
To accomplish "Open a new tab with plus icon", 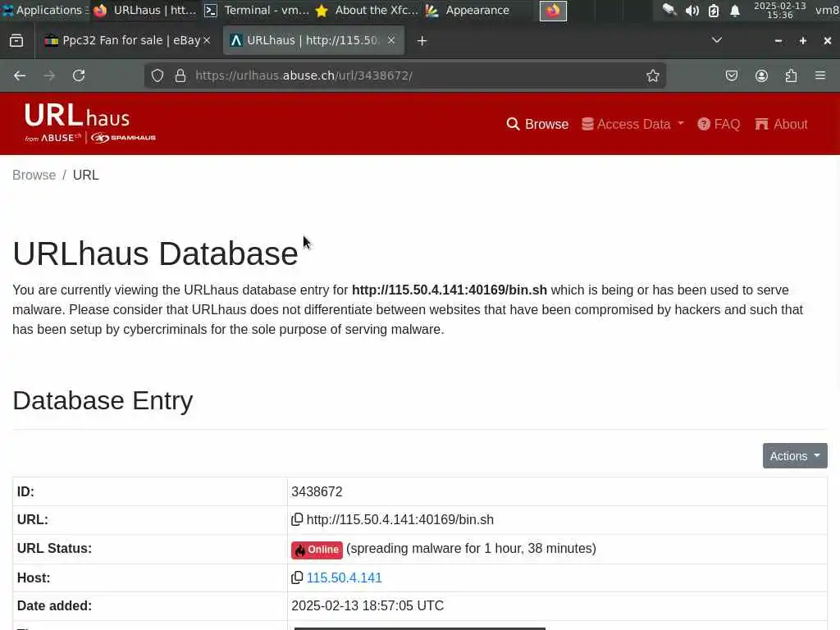I will [422, 41].
